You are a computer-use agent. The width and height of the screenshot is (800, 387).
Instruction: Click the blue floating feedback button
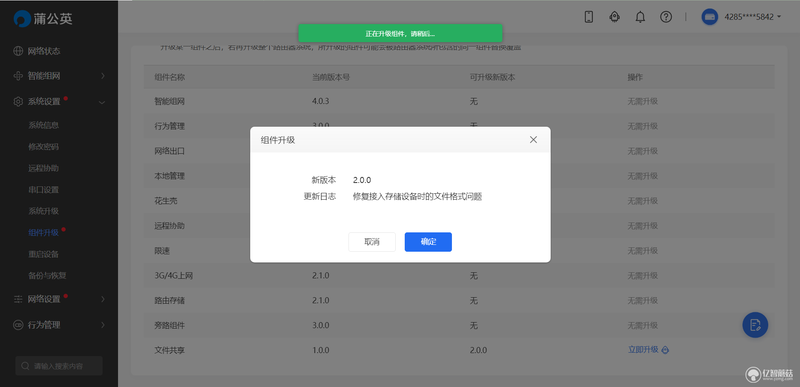click(x=755, y=325)
